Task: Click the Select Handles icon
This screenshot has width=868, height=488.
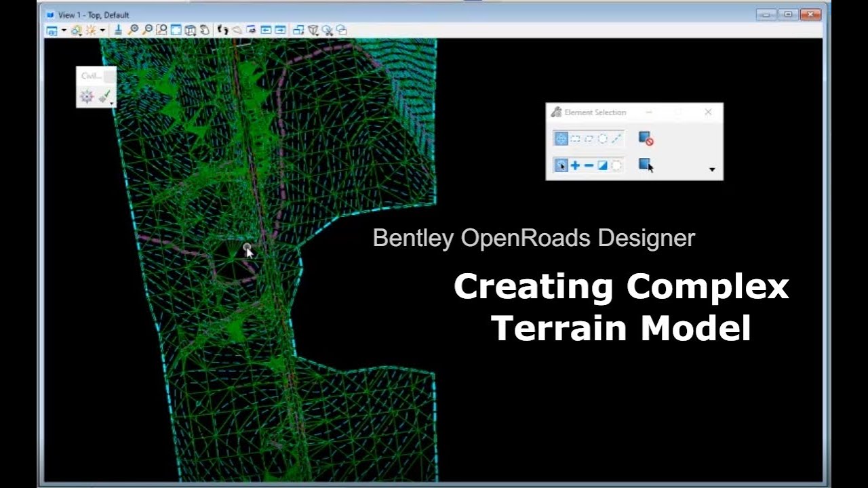Action: pyautogui.click(x=646, y=165)
